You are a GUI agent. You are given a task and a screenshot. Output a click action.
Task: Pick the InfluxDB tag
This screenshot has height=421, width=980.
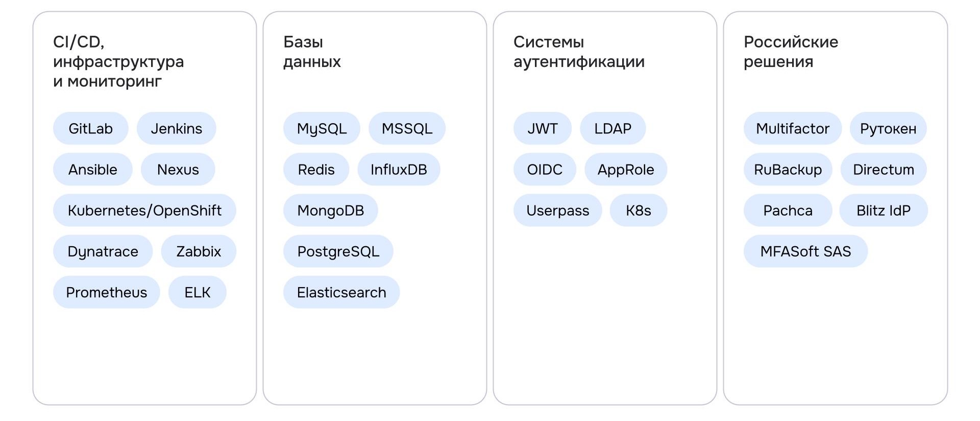tap(399, 170)
